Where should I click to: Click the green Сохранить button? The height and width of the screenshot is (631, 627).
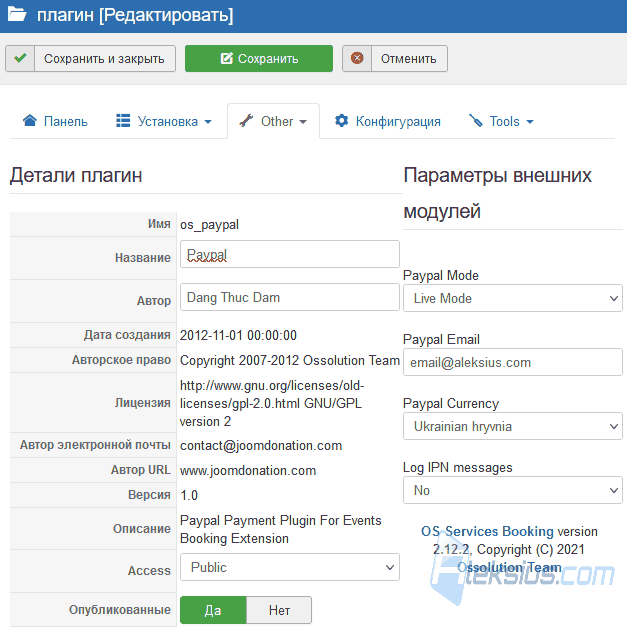click(x=259, y=58)
